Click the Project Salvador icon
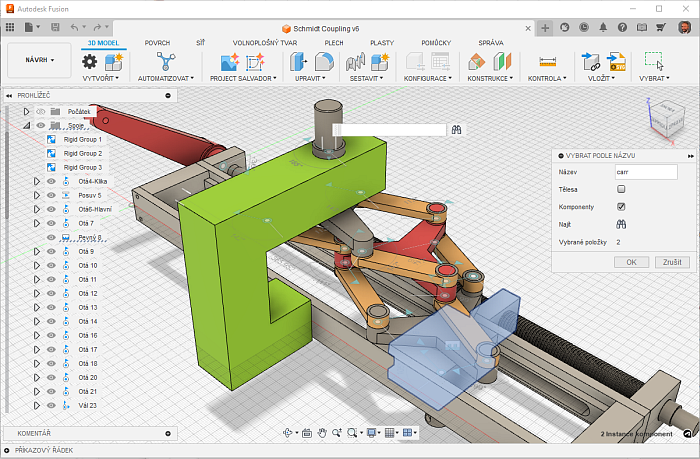700x459 pixels. pos(229,62)
